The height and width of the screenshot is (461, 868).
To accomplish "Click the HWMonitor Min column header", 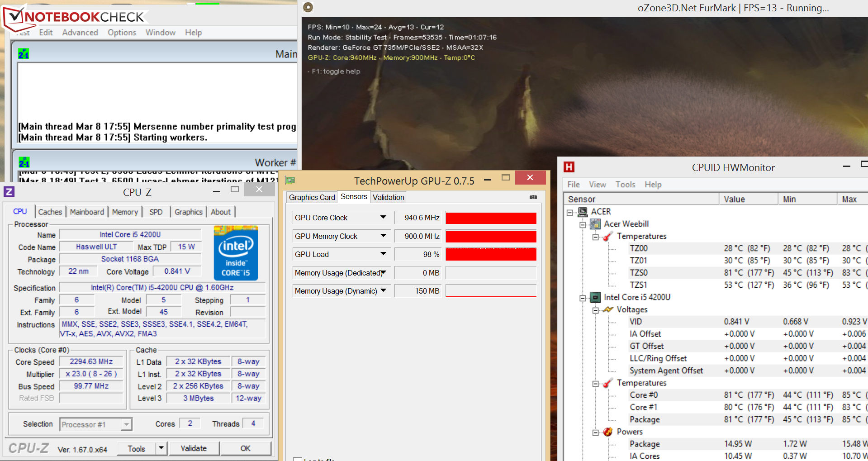I will coord(808,199).
